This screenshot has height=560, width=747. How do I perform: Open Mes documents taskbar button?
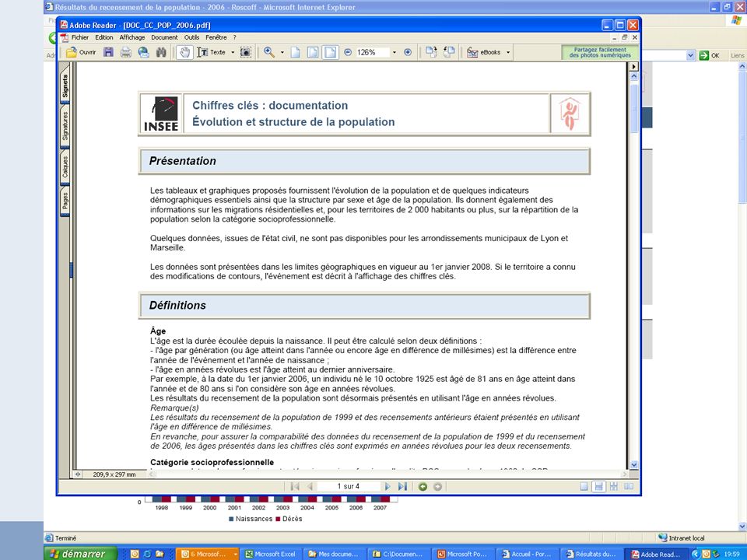[x=333, y=554]
